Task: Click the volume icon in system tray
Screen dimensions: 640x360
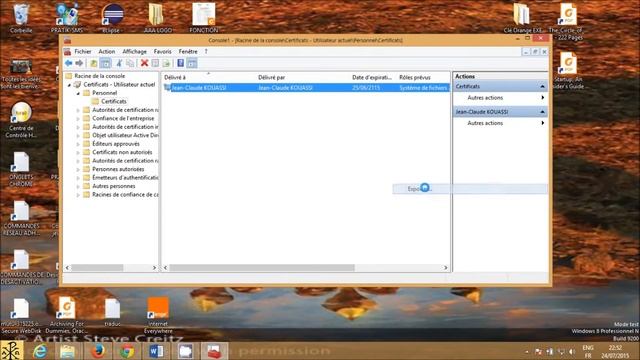Action: tap(572, 351)
